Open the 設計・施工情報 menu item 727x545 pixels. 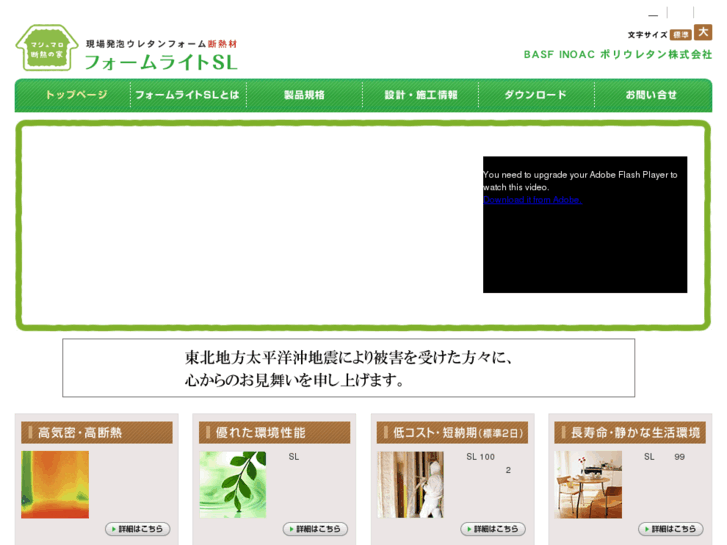click(421, 95)
